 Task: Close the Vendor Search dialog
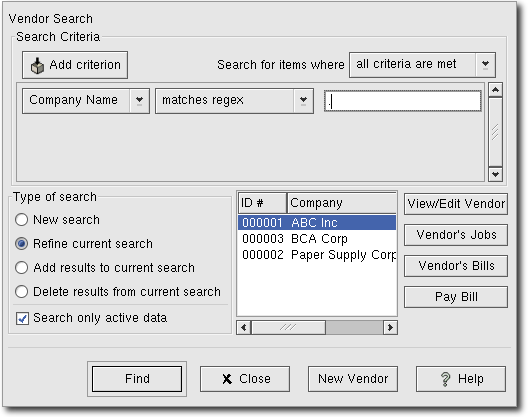point(245,379)
